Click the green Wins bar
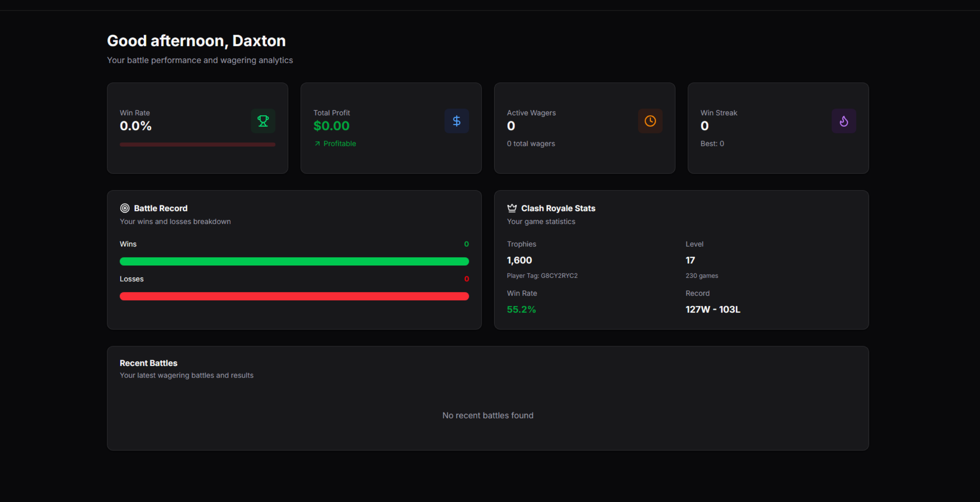Viewport: 980px width, 502px height. coord(294,262)
